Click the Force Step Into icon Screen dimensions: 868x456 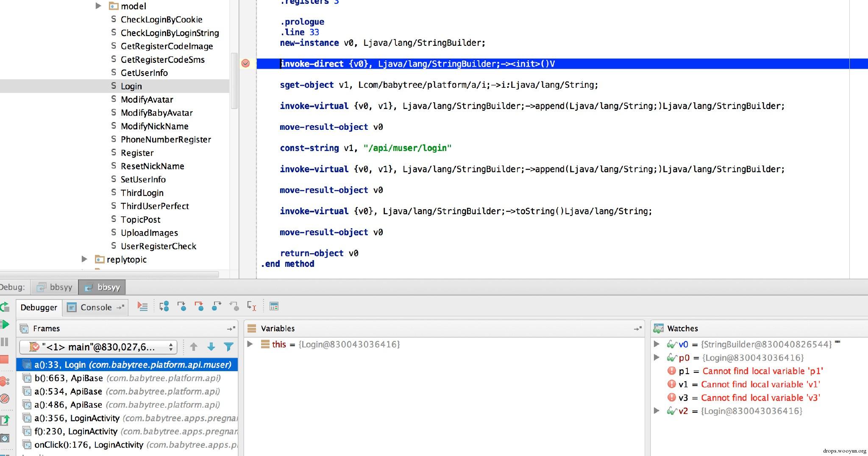coord(199,306)
